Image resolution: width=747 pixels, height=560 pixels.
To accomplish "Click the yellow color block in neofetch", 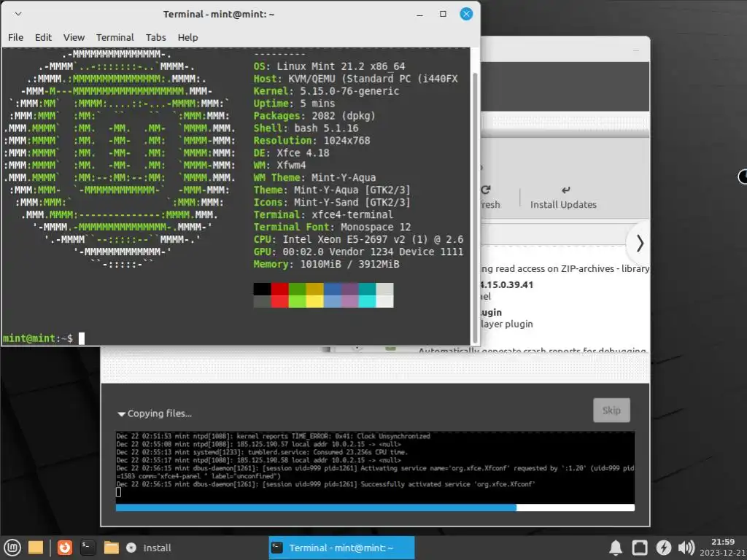I will tap(314, 295).
